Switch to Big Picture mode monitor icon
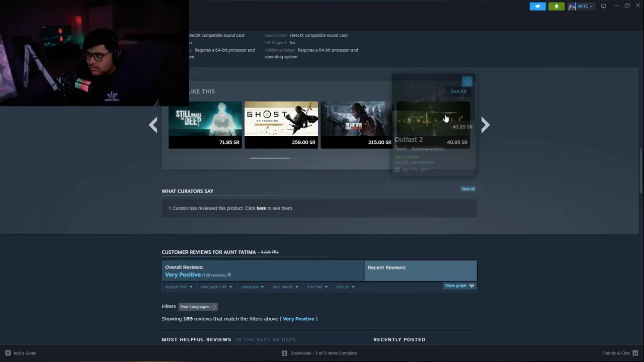This screenshot has height=362, width=644. [603, 6]
